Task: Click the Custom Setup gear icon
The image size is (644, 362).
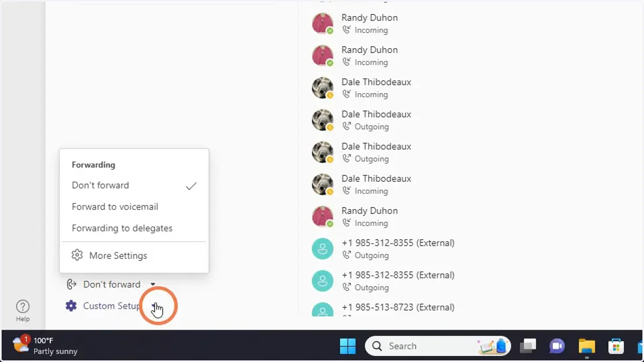Action: click(71, 306)
